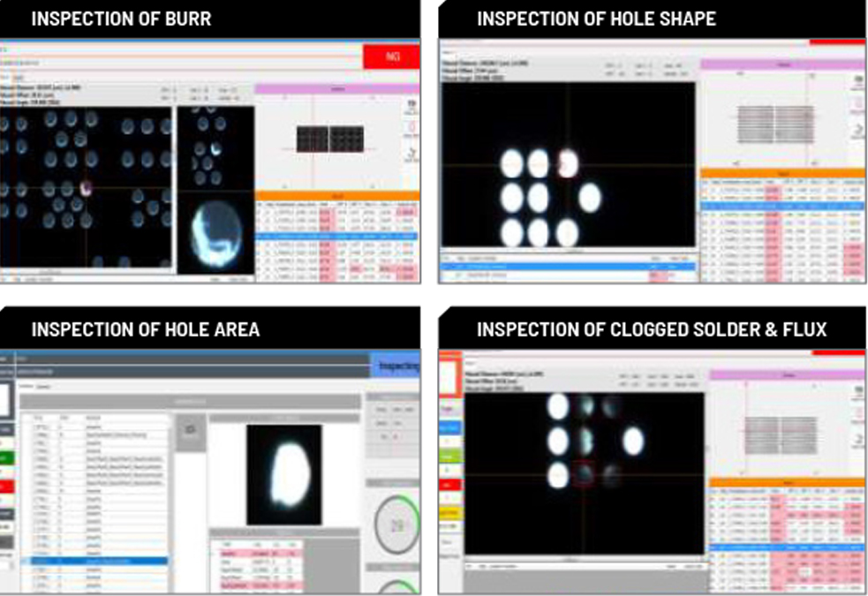Click the red-circled hole in clogged solder view

pos(583,474)
